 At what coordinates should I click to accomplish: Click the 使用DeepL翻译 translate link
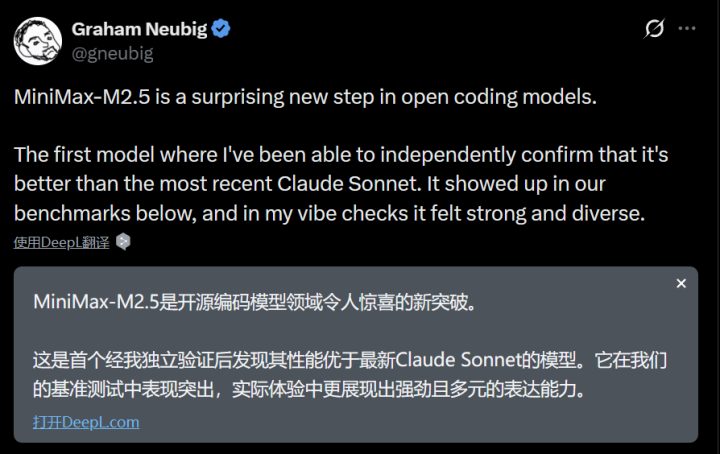point(62,241)
